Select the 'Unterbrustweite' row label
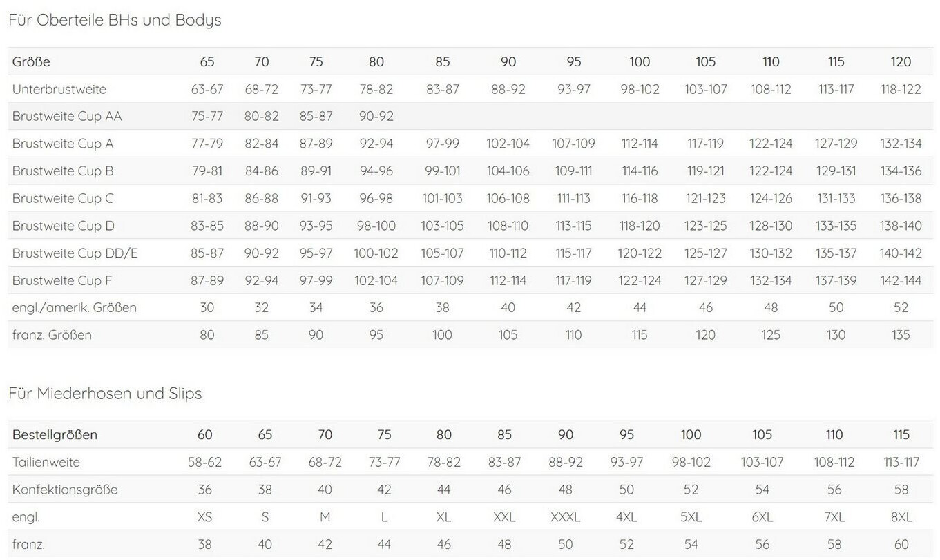Image resolution: width=940 pixels, height=560 pixels. click(59, 89)
